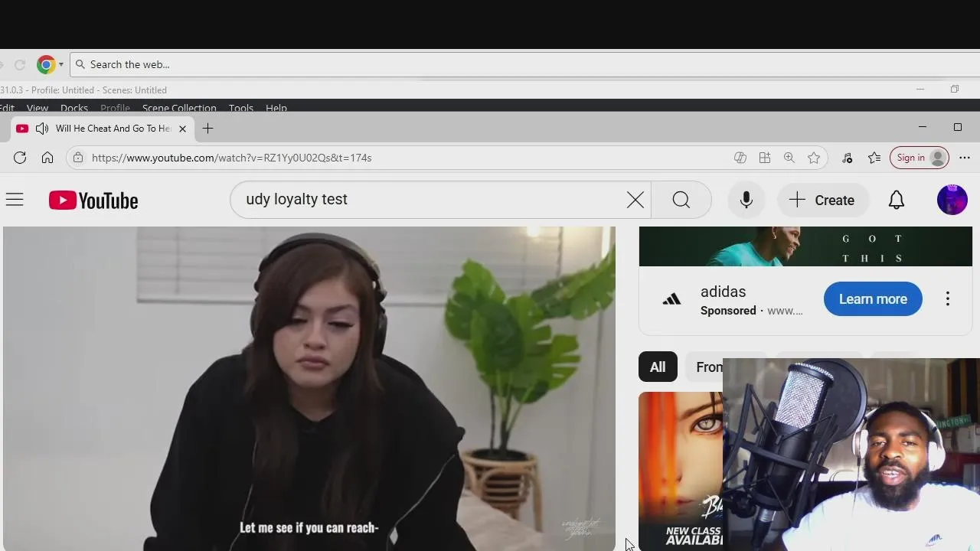Open the OBS Tools menu
This screenshot has width=980, height=551.
[241, 108]
